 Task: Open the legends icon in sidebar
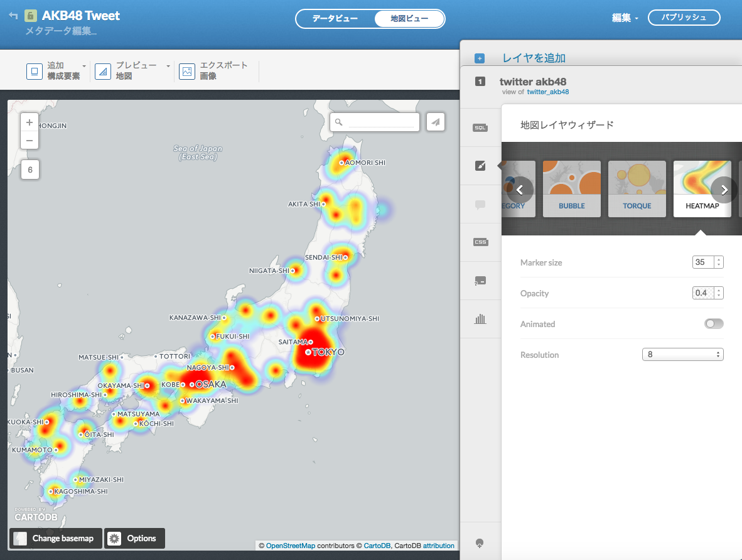(x=480, y=281)
